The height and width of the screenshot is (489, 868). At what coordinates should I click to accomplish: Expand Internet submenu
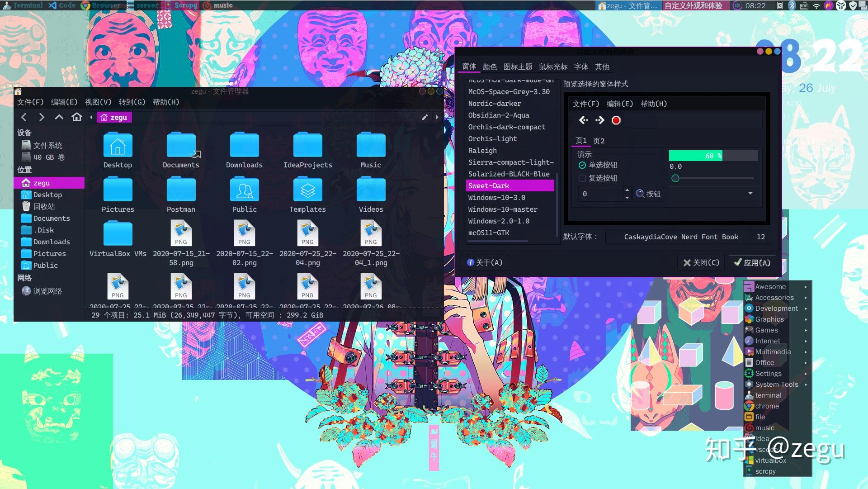pos(777,341)
